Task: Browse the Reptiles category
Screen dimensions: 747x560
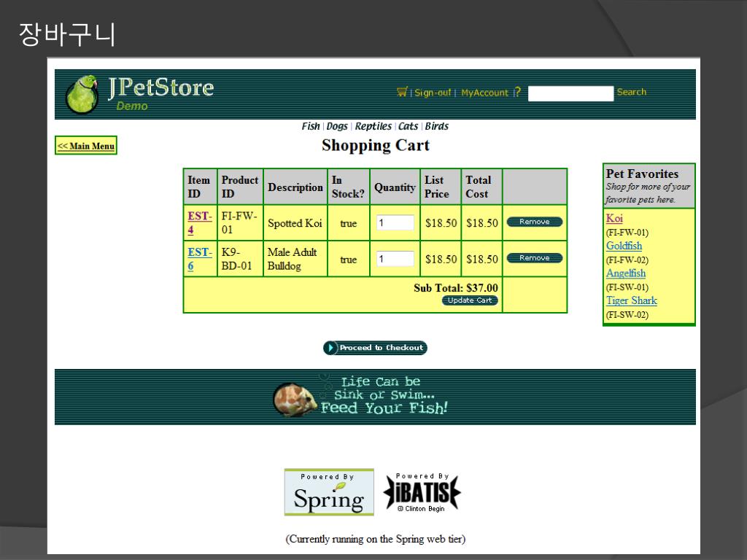Action: (373, 126)
